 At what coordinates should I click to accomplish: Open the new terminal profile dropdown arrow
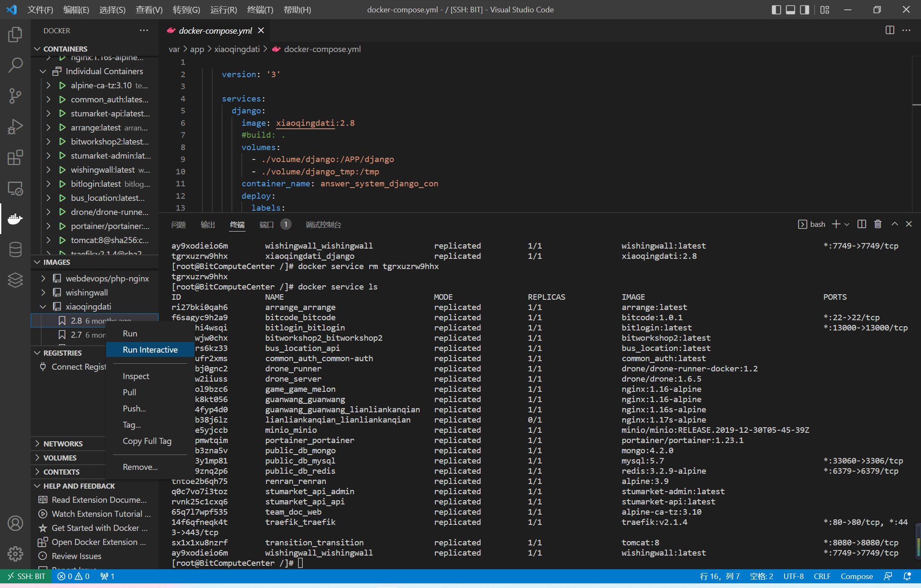(x=847, y=224)
